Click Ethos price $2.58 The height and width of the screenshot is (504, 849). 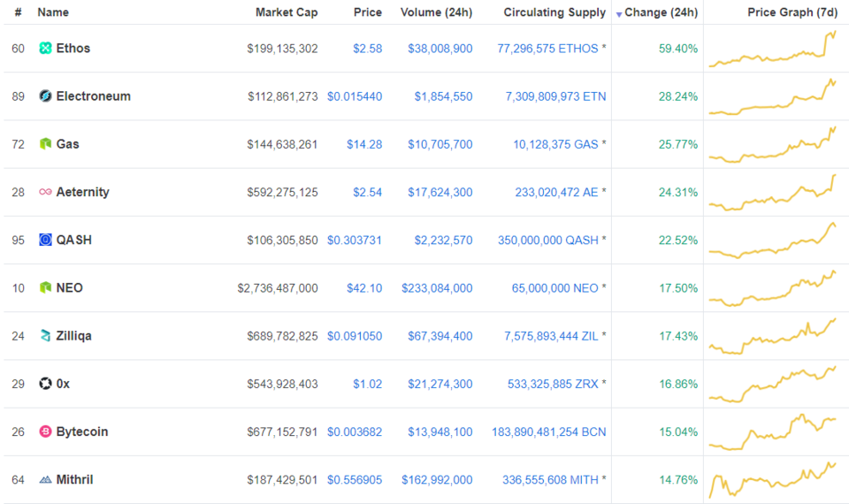pyautogui.click(x=368, y=49)
